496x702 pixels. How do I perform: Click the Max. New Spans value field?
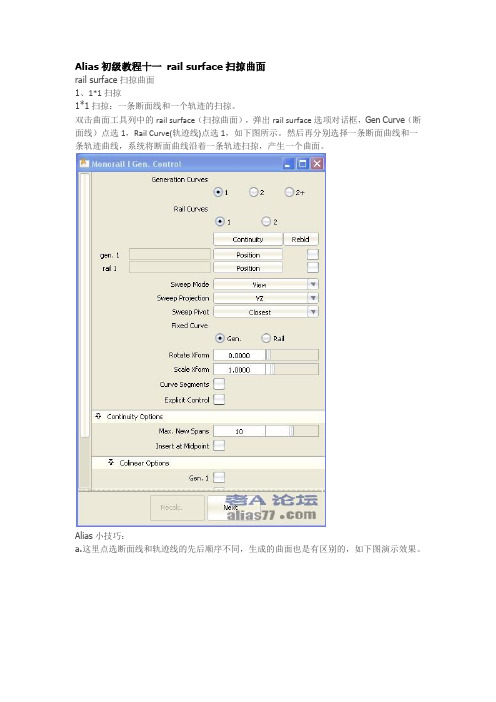click(239, 431)
